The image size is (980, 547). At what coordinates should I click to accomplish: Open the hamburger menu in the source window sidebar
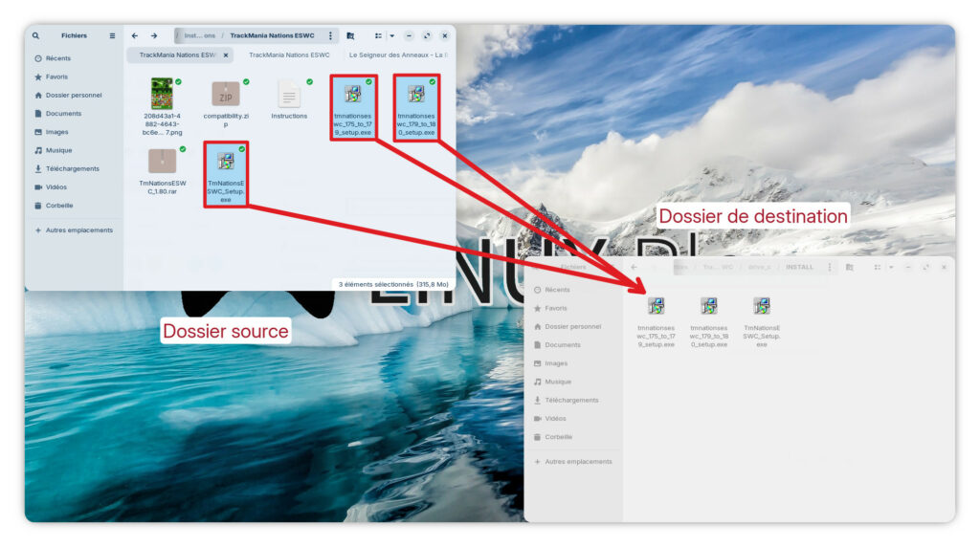[x=112, y=35]
